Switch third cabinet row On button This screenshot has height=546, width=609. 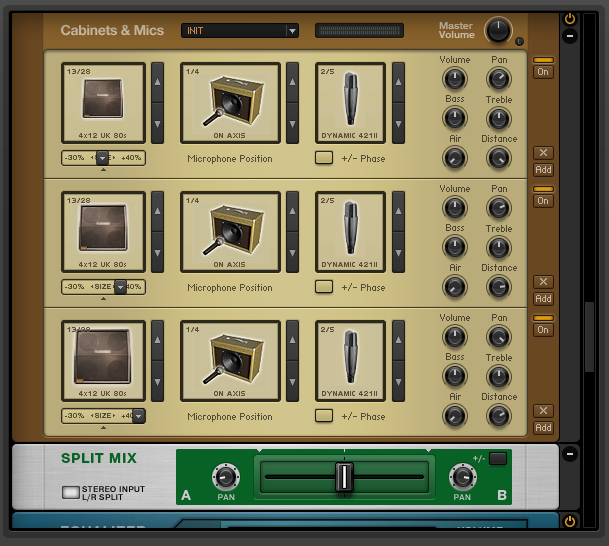coord(543,330)
